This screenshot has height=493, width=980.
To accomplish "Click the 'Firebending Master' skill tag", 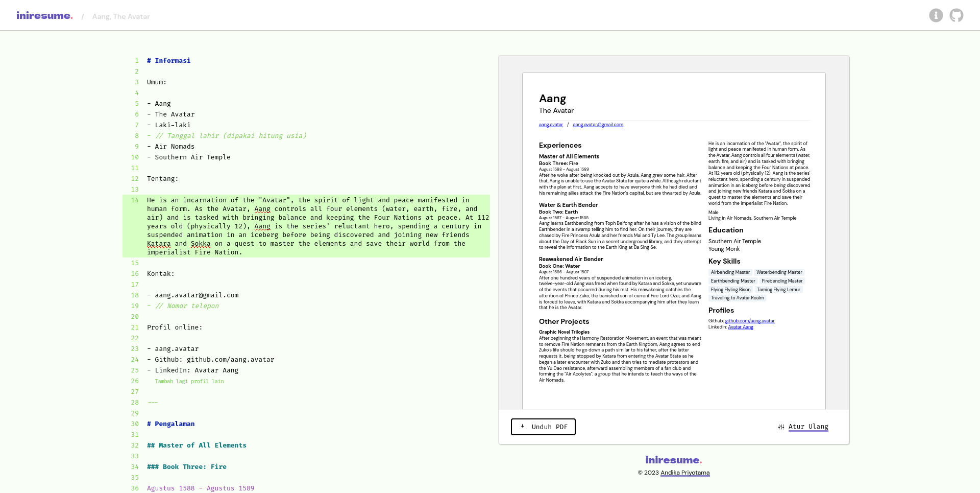I will point(782,281).
